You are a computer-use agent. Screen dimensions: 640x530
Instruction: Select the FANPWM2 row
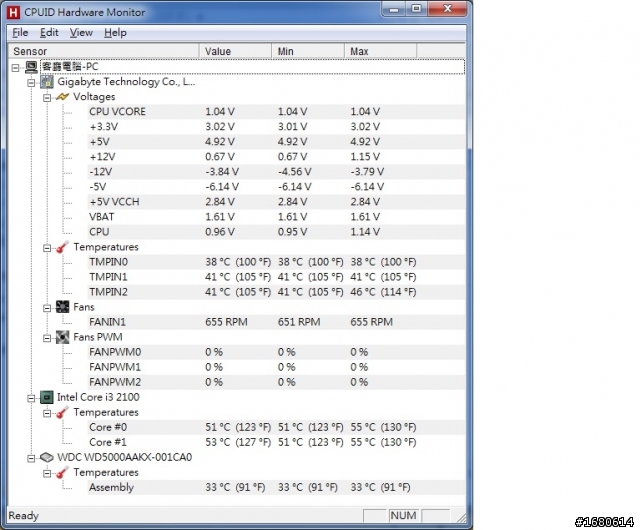pyautogui.click(x=276, y=382)
